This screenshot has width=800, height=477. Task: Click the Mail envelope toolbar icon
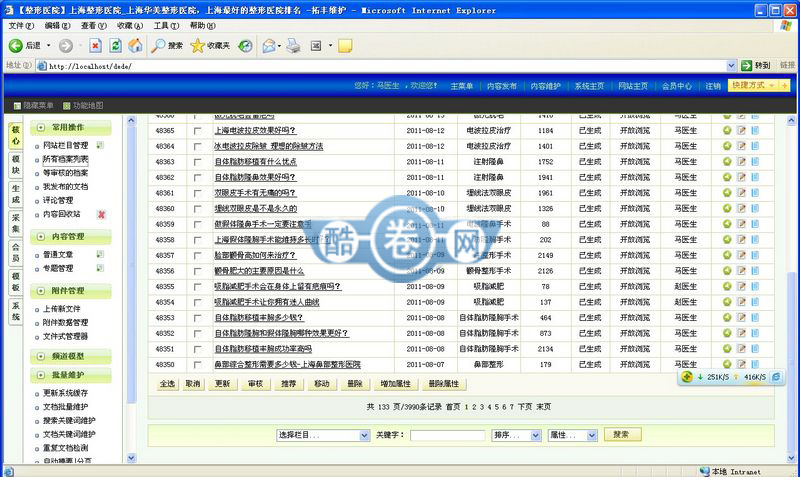click(269, 46)
